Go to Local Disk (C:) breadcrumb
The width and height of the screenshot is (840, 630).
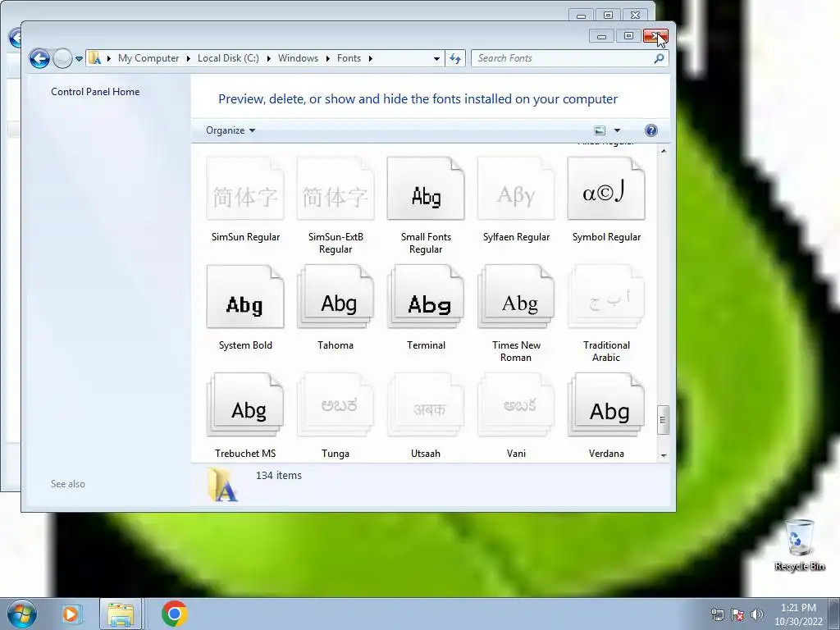pyautogui.click(x=228, y=58)
